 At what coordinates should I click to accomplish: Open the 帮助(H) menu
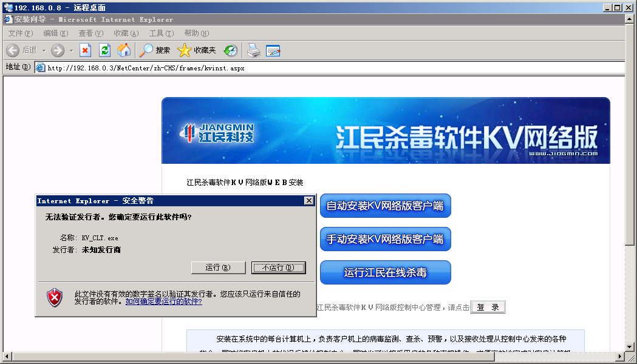[197, 33]
